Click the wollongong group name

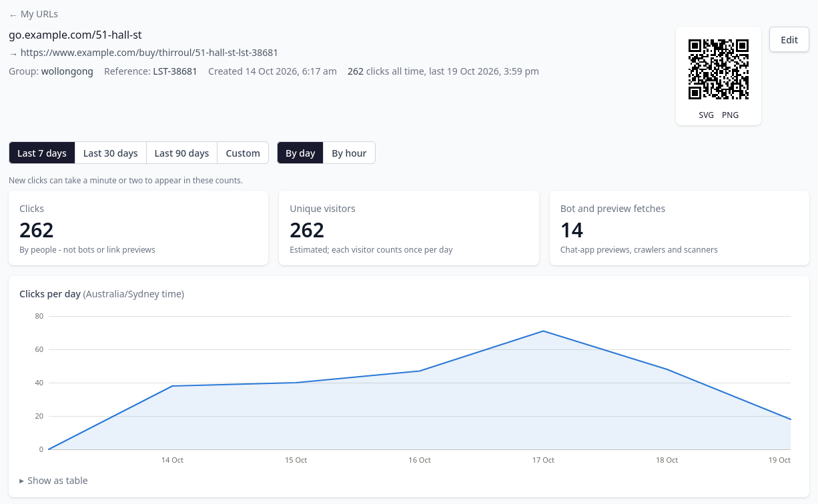click(x=67, y=71)
